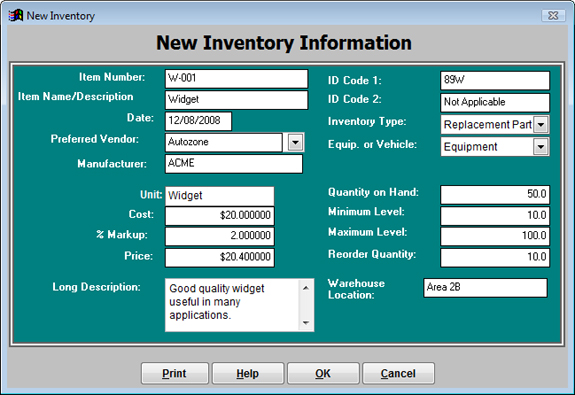Select the Maximum Level field showing 100.0
The width and height of the screenshot is (575, 395).
(x=495, y=236)
